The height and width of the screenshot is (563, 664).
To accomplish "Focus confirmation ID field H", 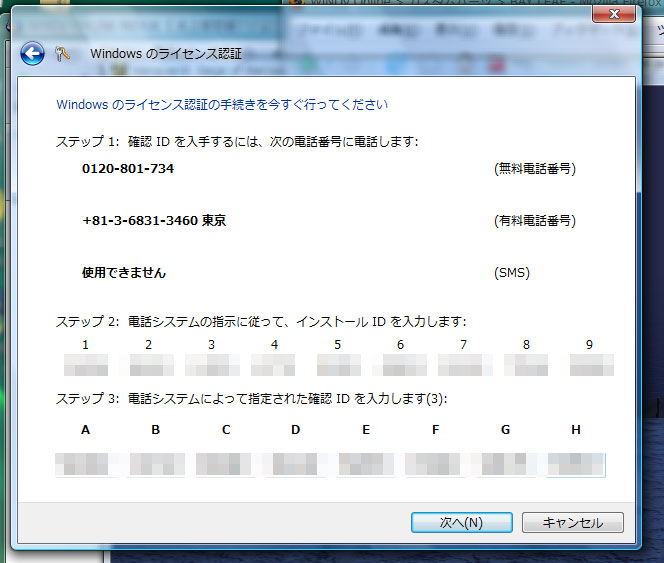I will pyautogui.click(x=575, y=465).
